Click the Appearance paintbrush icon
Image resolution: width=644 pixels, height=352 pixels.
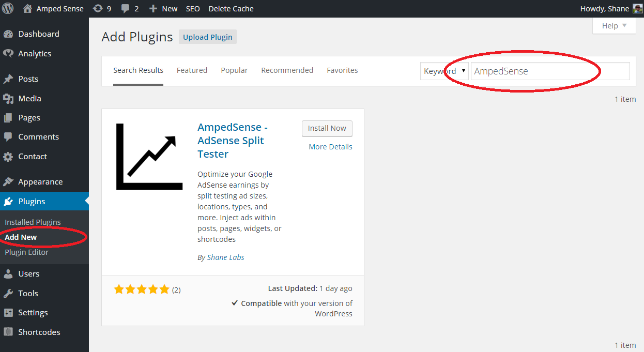[x=8, y=182]
